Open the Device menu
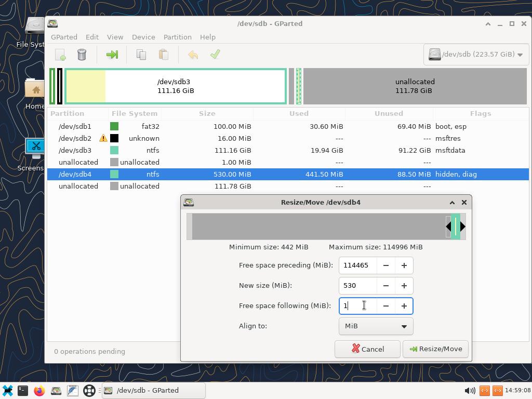This screenshot has width=532, height=399. pos(143,37)
